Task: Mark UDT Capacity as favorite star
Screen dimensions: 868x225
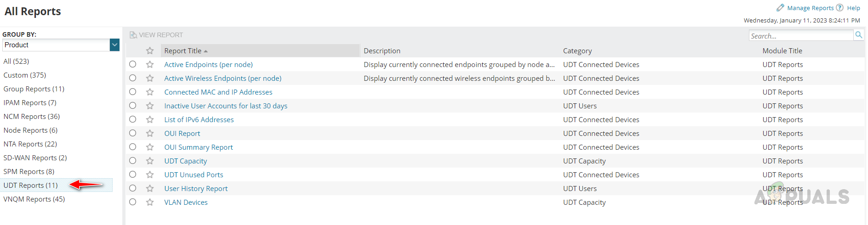Action: click(150, 161)
